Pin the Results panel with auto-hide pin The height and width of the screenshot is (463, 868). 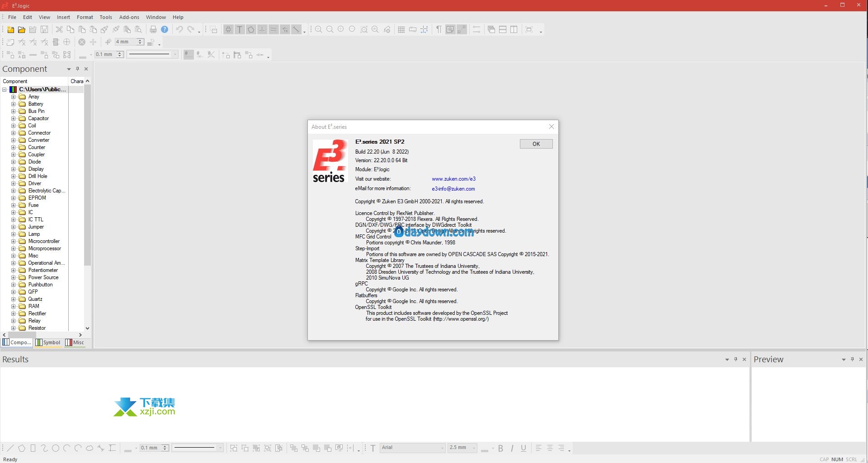pos(736,360)
